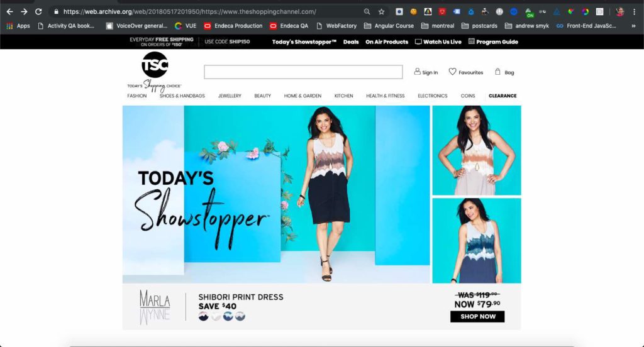The width and height of the screenshot is (644, 347).
Task: Click the zoom magnifier icon in address bar
Action: [367, 12]
